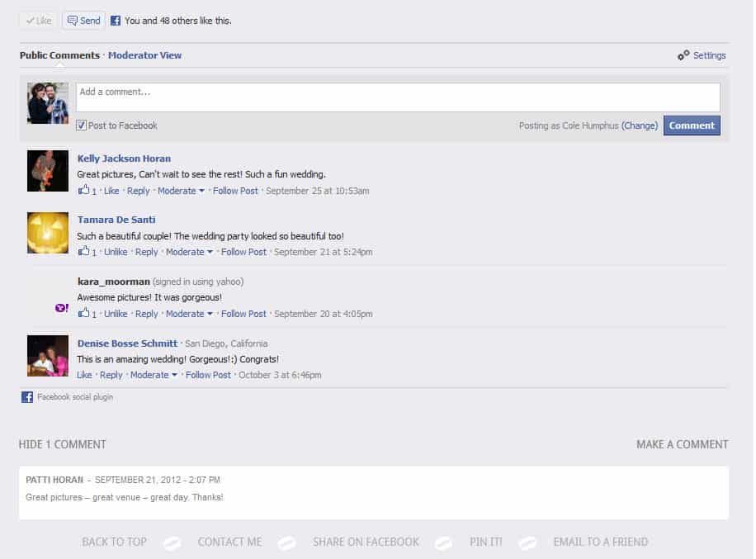The width and height of the screenshot is (756, 559).
Task: Click thumbs-up icon on kara_moorman's comment
Action: click(x=83, y=313)
